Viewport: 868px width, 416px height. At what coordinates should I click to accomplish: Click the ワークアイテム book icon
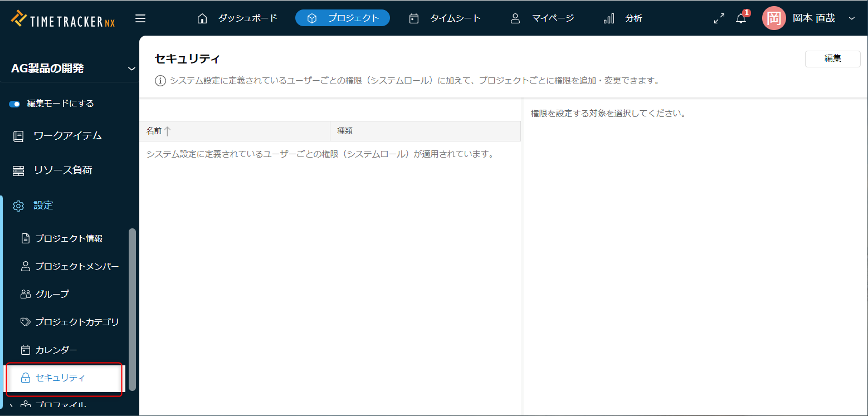click(18, 136)
